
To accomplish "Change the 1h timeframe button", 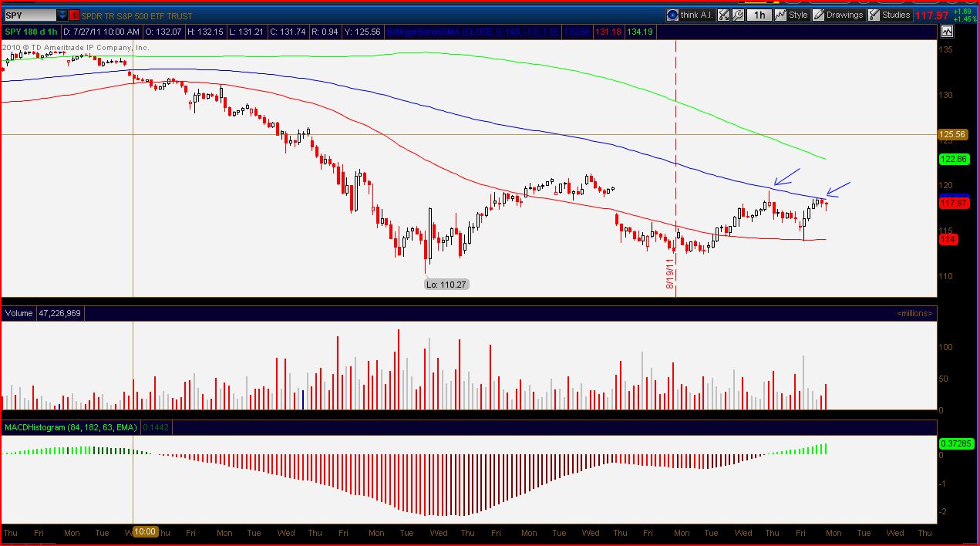I will [x=759, y=15].
